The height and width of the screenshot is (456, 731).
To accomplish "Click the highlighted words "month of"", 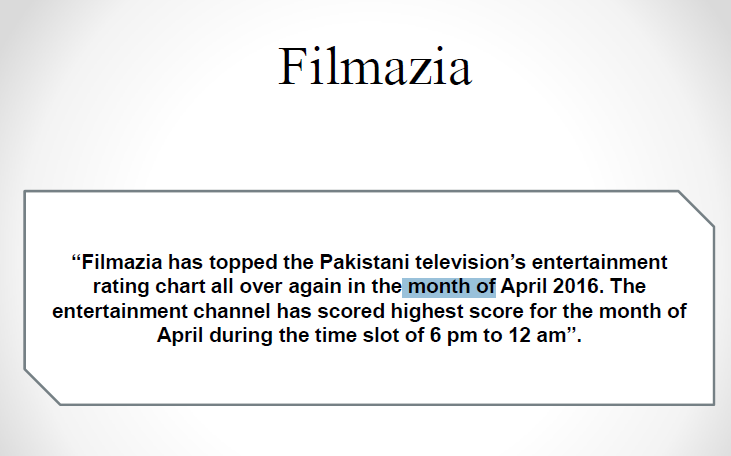I will [451, 286].
